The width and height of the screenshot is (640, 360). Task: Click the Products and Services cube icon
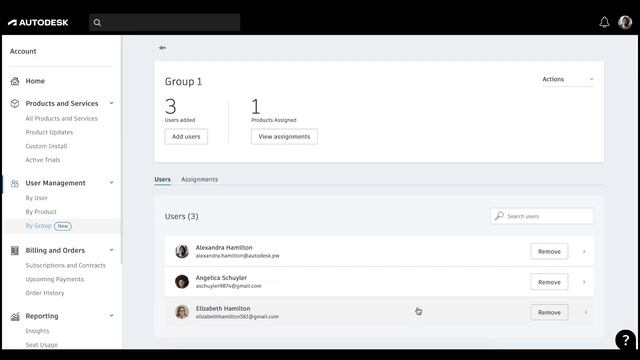[x=15, y=103]
